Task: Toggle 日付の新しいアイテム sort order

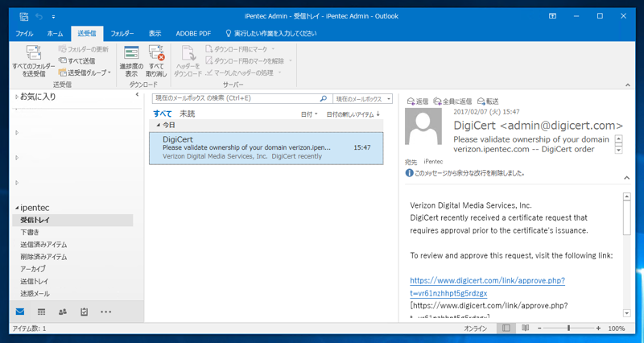Action: [353, 114]
